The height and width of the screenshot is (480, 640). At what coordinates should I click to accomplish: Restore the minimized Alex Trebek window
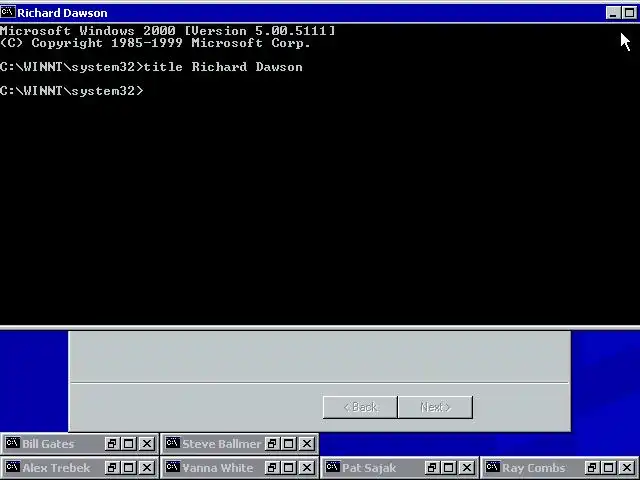click(111, 467)
